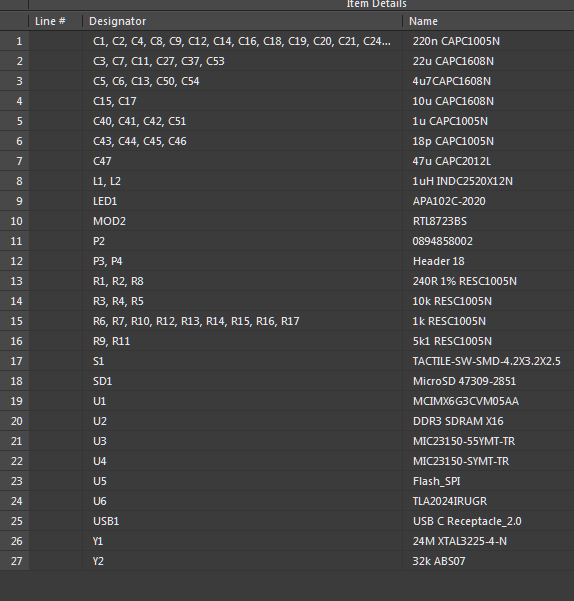Select the R1, R2, R8 designator cell

point(243,281)
